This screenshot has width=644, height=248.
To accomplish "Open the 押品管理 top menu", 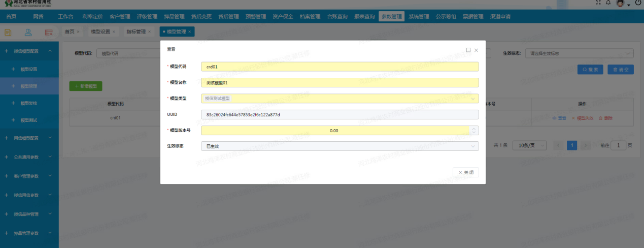I will [174, 17].
